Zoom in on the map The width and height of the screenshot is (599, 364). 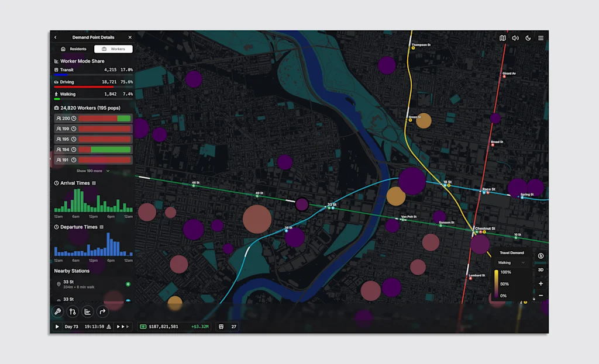coord(541,283)
